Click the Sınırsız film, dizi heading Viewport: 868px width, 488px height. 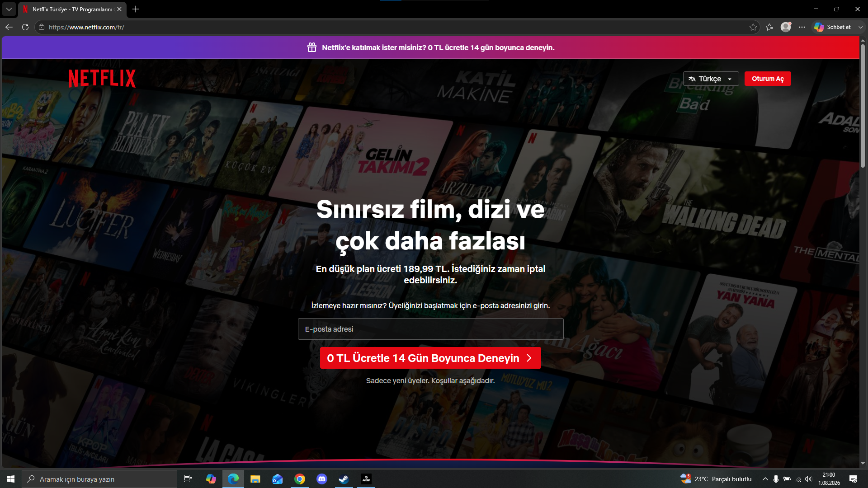(430, 225)
